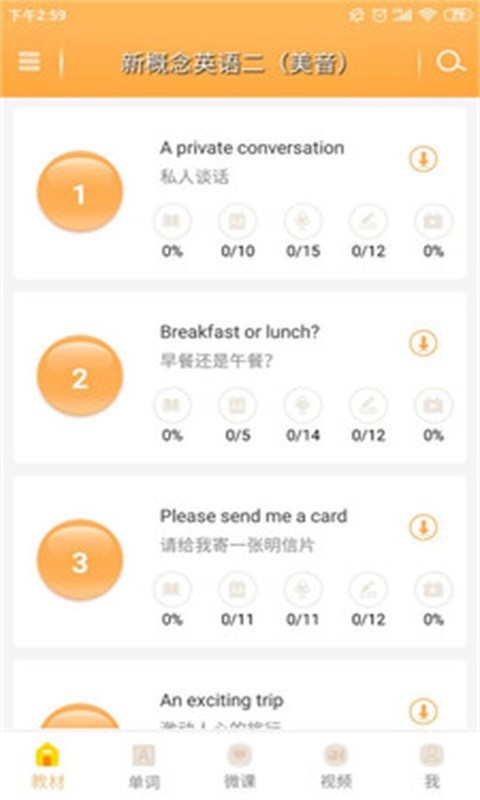This screenshot has height=800, width=480.
Task: Download lesson 1 A private conversation
Action: 423,159
